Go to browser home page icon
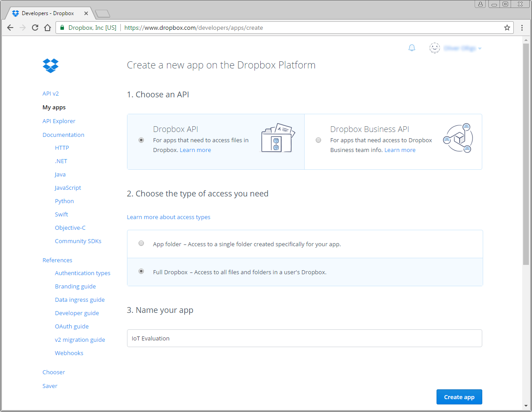Viewport: 532px width, 412px height. pos(48,28)
